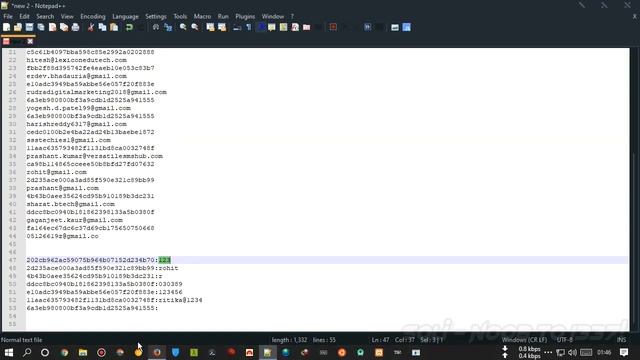Open the notification action center
This screenshot has width=640, height=360.
coord(624,352)
